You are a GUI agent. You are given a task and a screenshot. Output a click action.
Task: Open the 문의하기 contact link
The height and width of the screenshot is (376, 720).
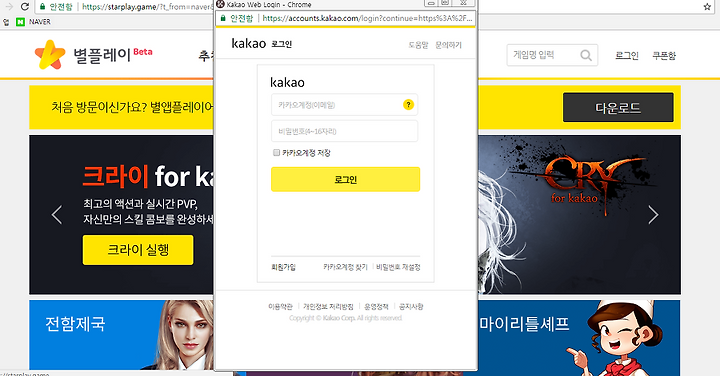pos(449,45)
